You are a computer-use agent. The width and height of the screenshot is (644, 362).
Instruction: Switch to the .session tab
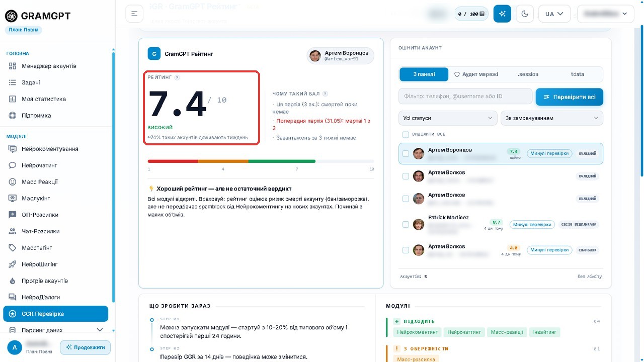point(528,74)
